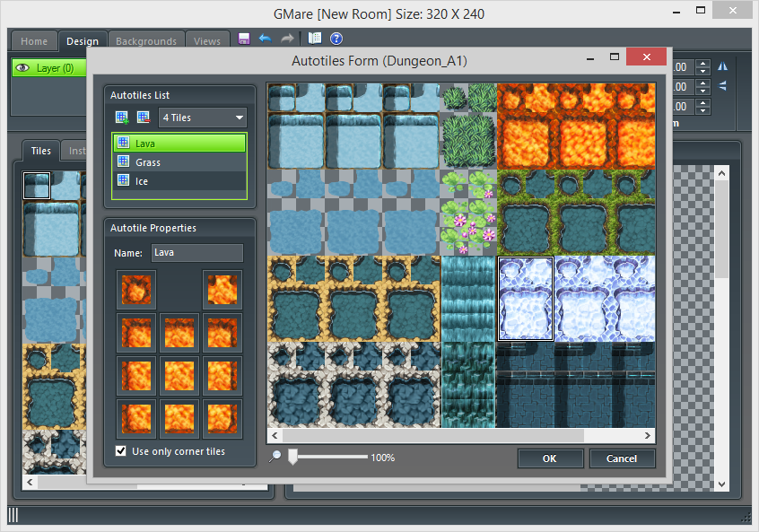Confirm the autotiles with OK
This screenshot has height=532, width=759.
coord(550,458)
